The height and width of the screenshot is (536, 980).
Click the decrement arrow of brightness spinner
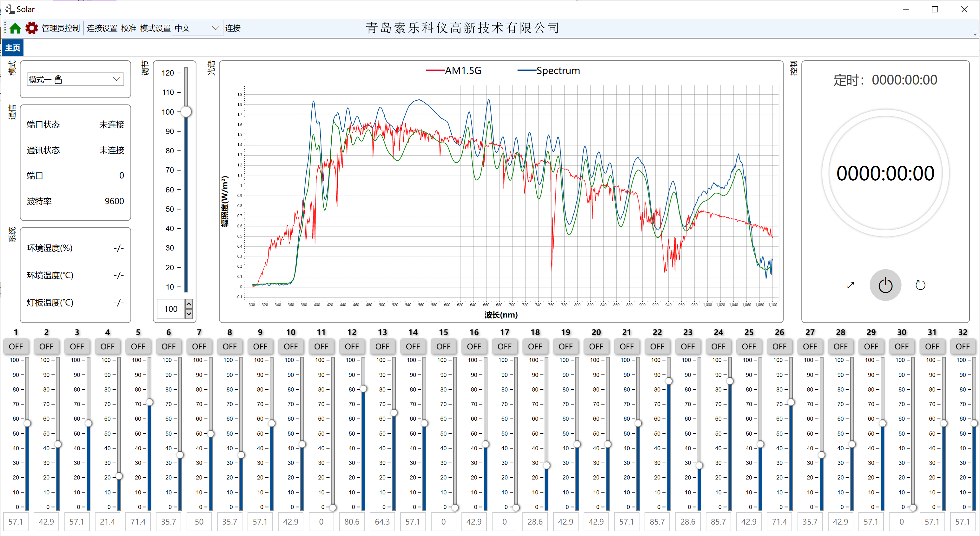189,314
